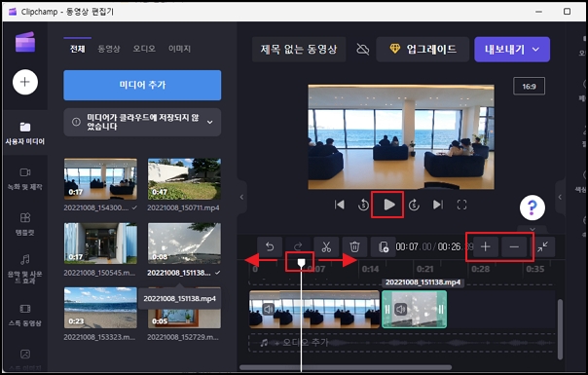Open the help question mark button
The height and width of the screenshot is (375, 588).
533,207
